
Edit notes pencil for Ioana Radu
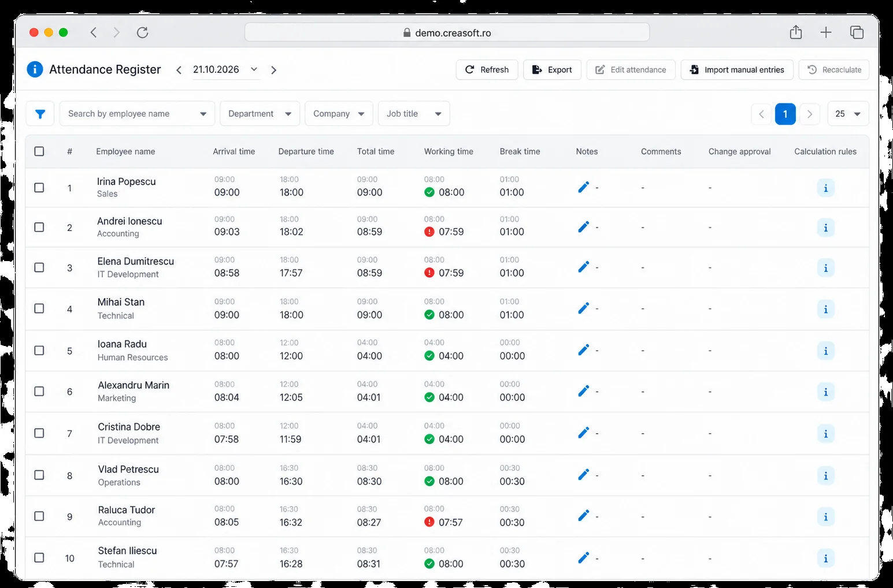pyautogui.click(x=583, y=350)
